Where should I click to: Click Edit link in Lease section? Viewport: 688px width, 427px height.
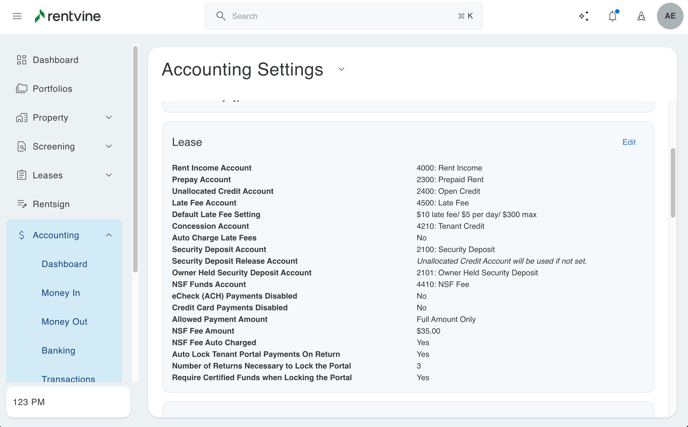tap(629, 142)
